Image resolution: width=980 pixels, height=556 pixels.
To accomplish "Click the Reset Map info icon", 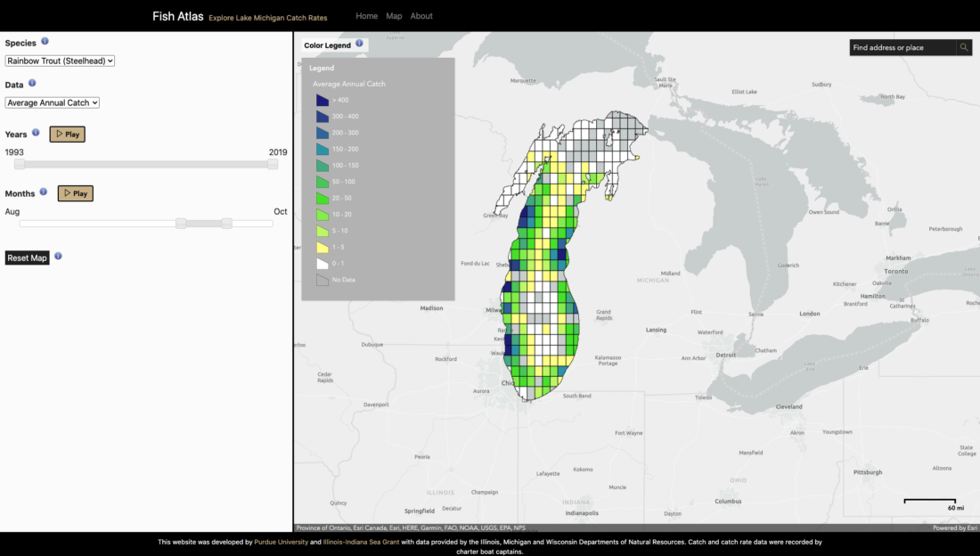I will pos(57,256).
